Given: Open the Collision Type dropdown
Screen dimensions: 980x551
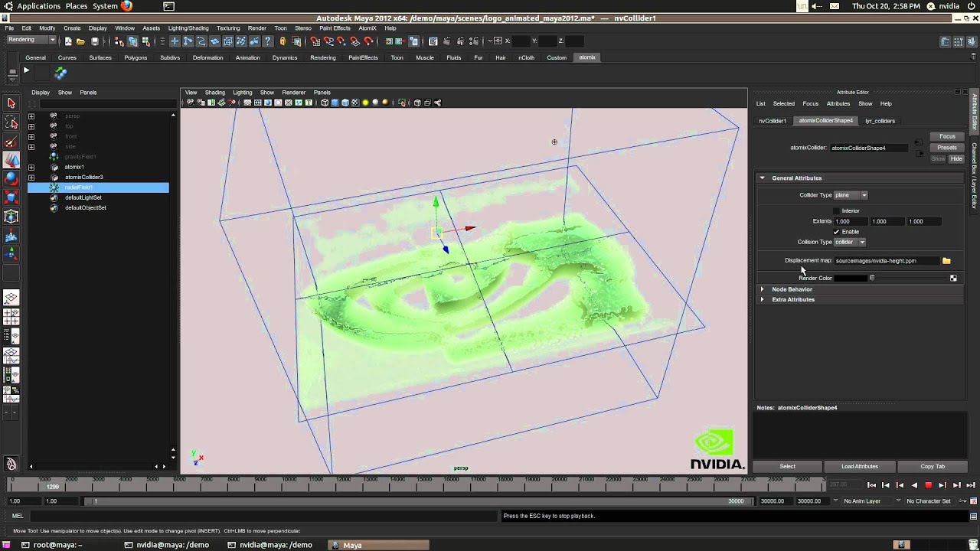Looking at the screenshot, I should pos(850,242).
